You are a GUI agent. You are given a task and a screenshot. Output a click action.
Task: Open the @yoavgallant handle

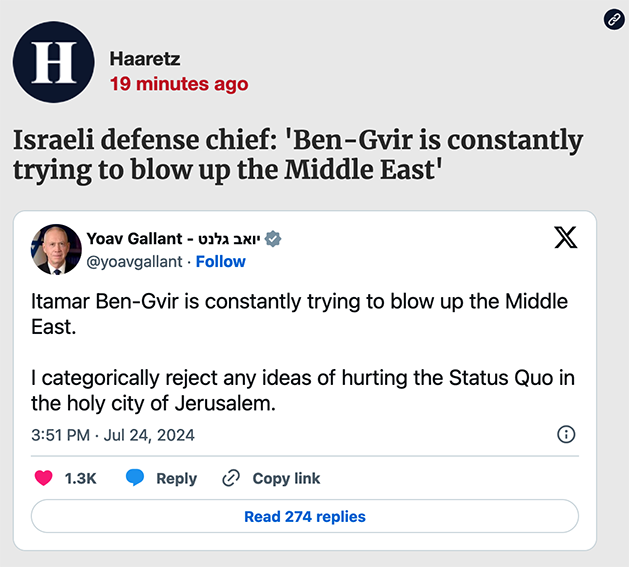(x=135, y=261)
